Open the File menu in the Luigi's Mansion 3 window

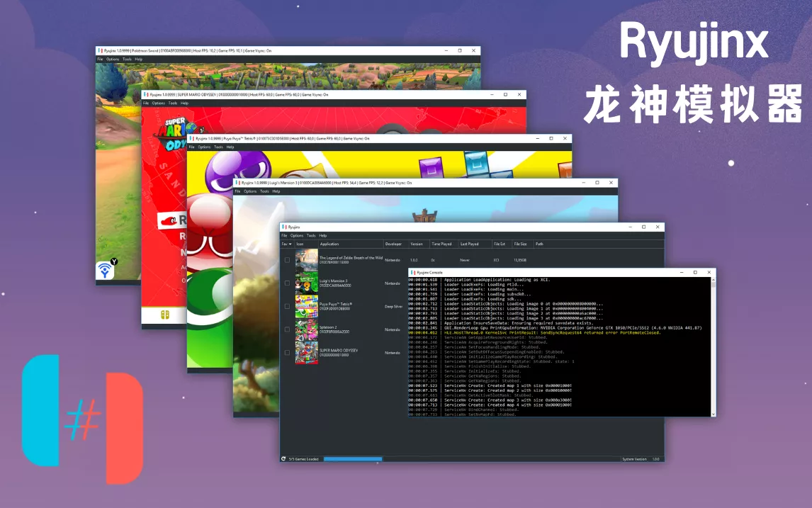[x=237, y=191]
